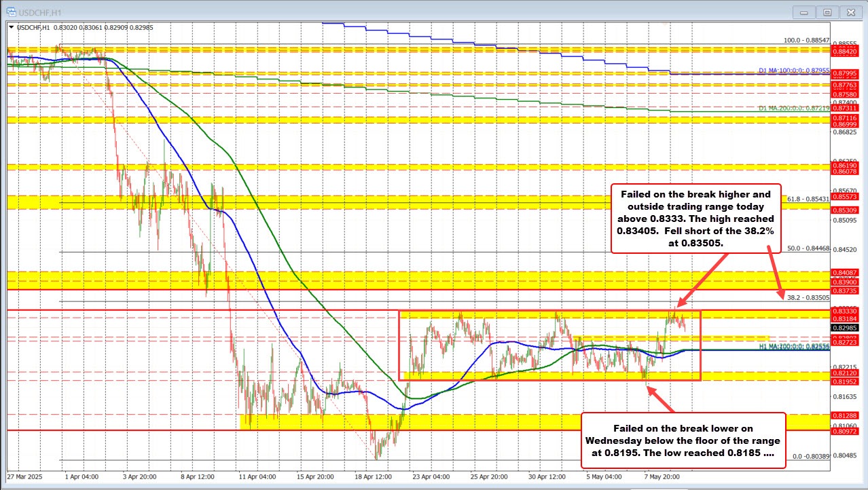Maximize the USDCHF,H1 chart window
Screen dimensions: 868x490
[827, 12]
